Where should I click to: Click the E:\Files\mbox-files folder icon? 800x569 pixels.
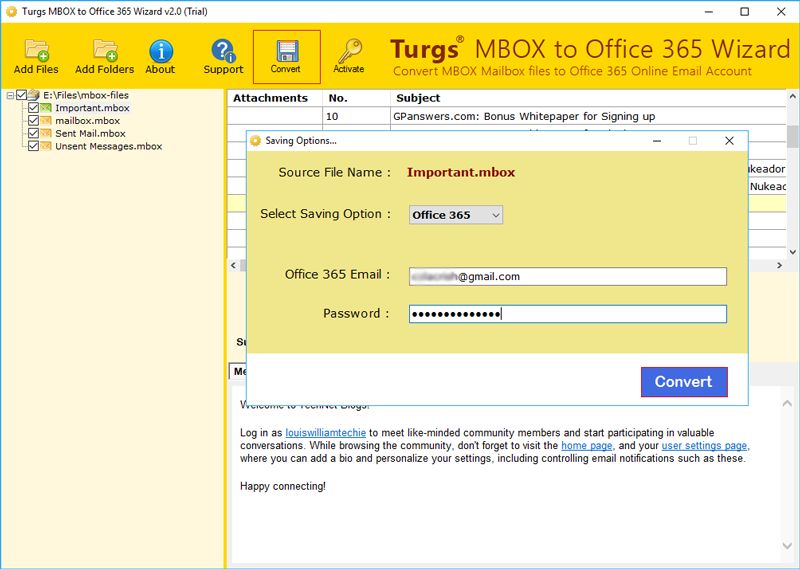pyautogui.click(x=34, y=95)
